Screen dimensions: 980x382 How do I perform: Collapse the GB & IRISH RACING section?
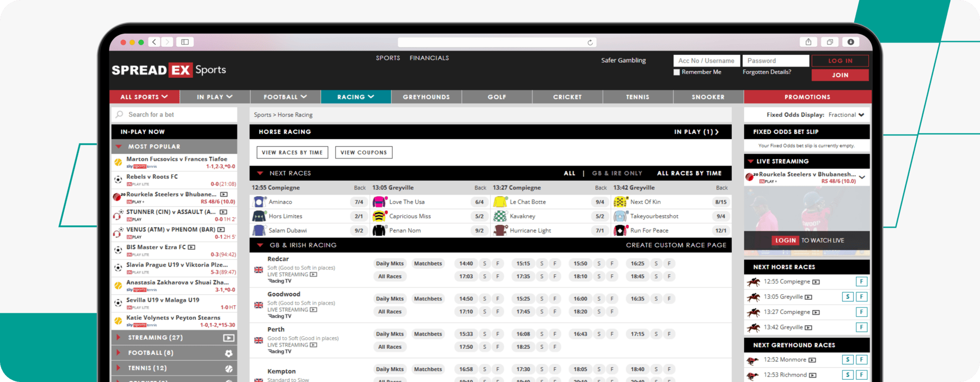260,245
